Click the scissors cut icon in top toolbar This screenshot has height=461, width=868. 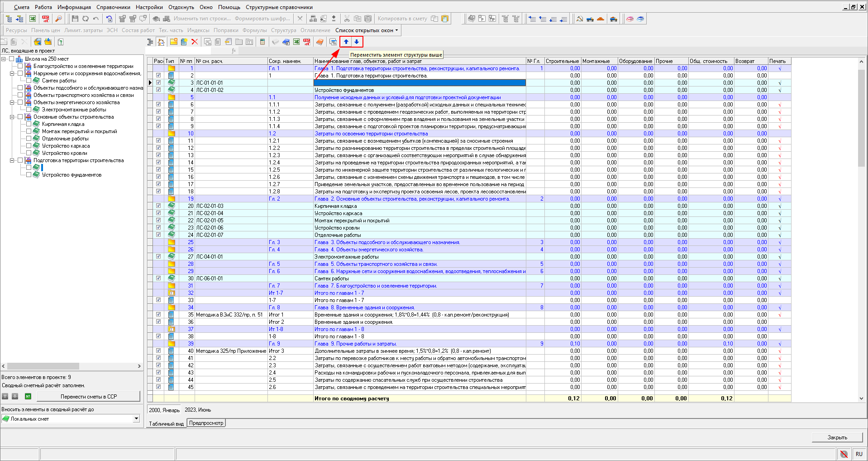[347, 19]
